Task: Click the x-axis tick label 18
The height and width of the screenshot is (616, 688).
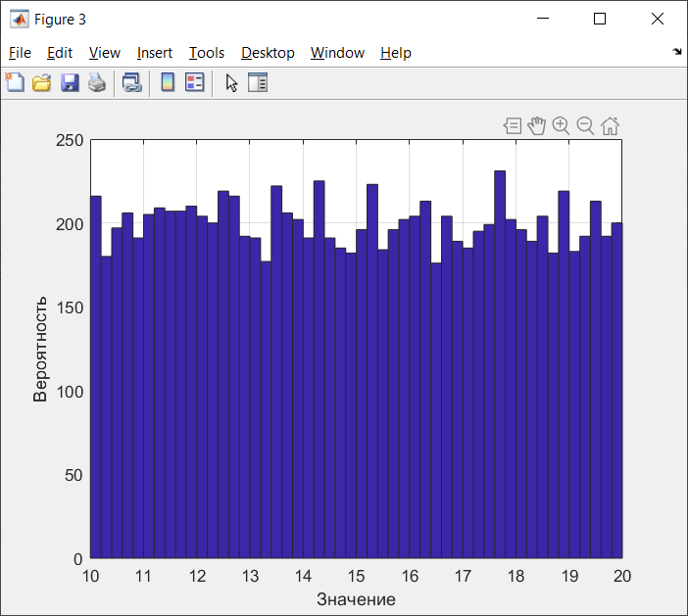Action: click(x=516, y=576)
